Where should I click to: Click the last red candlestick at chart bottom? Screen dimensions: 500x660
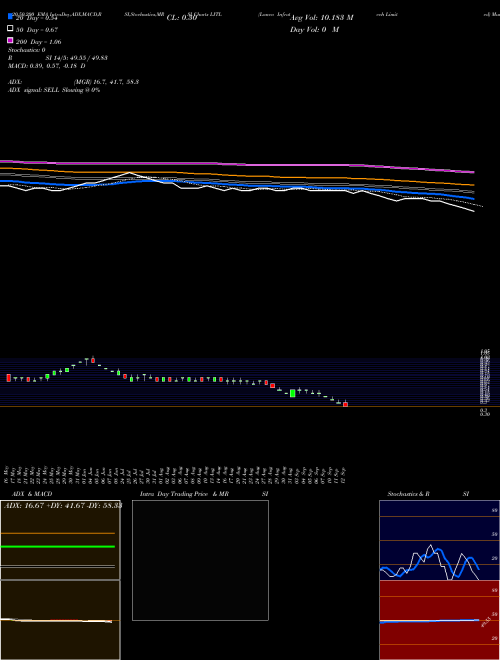coord(346,404)
